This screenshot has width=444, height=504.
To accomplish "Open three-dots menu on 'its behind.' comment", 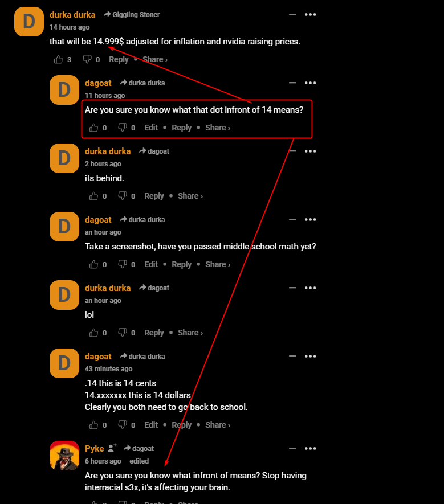I will [311, 151].
